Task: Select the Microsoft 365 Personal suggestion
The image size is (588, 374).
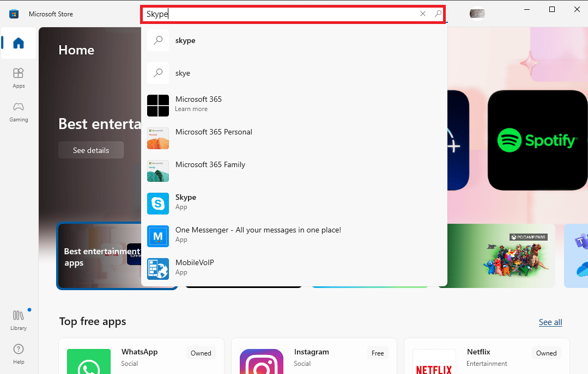Action: click(x=158, y=138)
